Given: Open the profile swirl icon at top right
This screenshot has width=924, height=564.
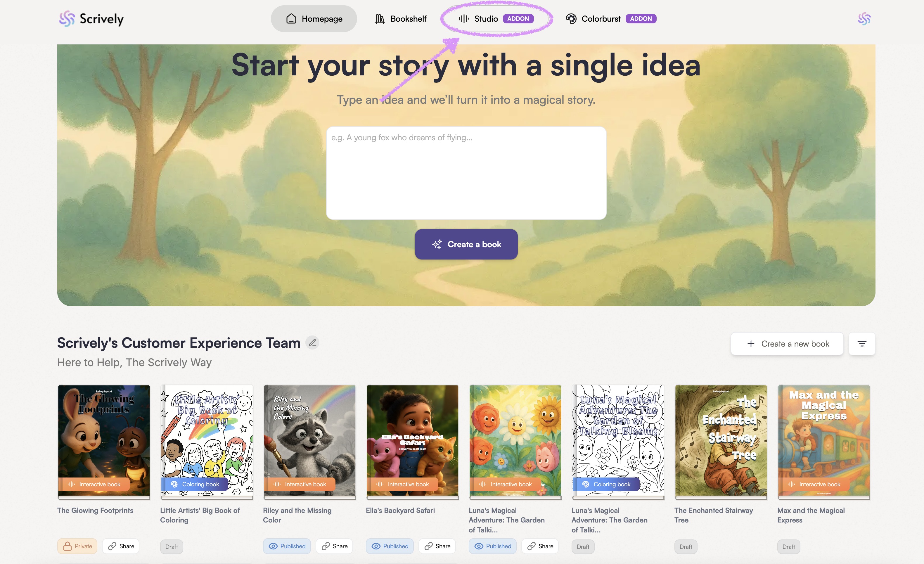Looking at the screenshot, I should coord(864,19).
